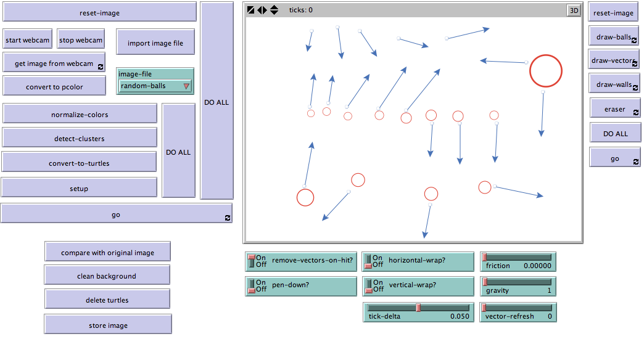Click the left-right arrows icon in view header

coord(262,10)
